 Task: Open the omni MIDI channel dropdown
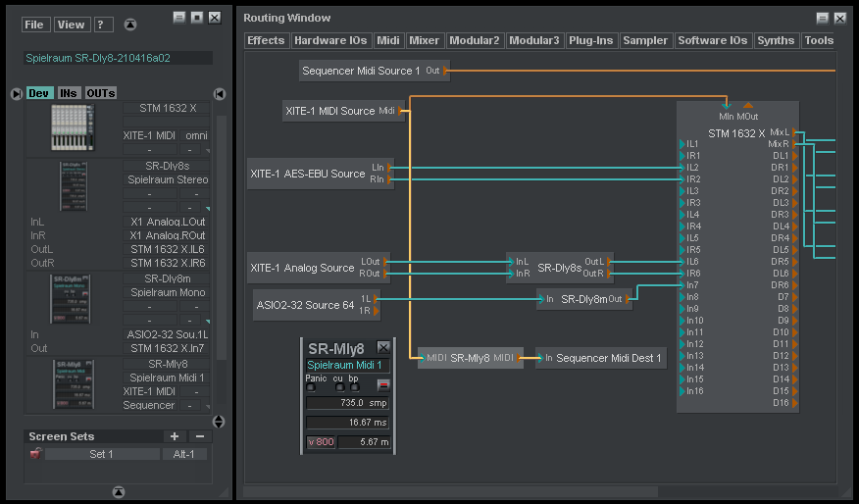[x=194, y=135]
